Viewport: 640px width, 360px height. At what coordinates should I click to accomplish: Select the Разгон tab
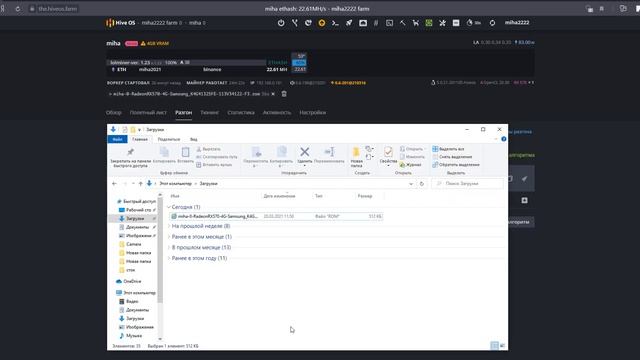pyautogui.click(x=183, y=112)
